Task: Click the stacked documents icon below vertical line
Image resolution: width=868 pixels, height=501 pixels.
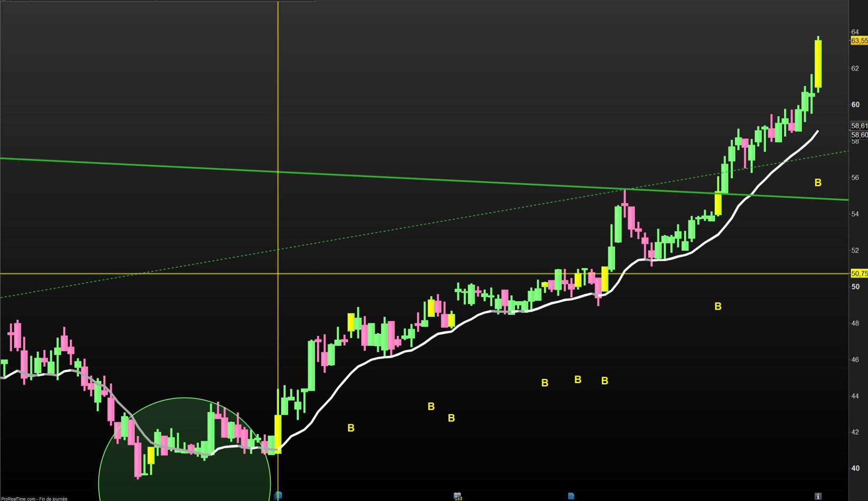Action: (x=278, y=495)
